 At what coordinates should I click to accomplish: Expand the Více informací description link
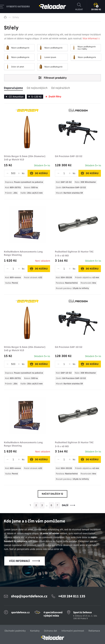click(x=91, y=38)
